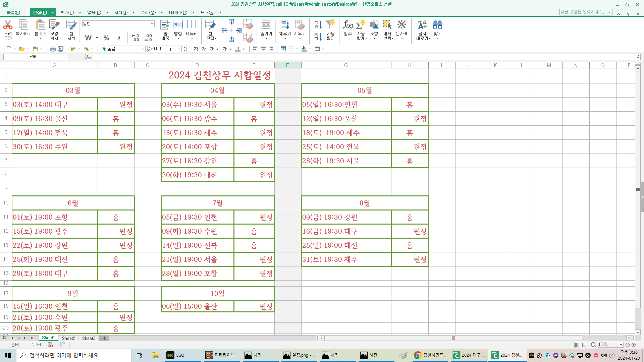Sort descending with the 하 sort icon
This screenshot has width=644, height=362.
318,36
